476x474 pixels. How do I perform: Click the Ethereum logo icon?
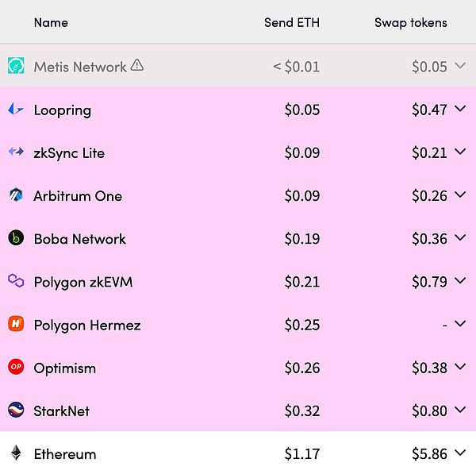16,453
